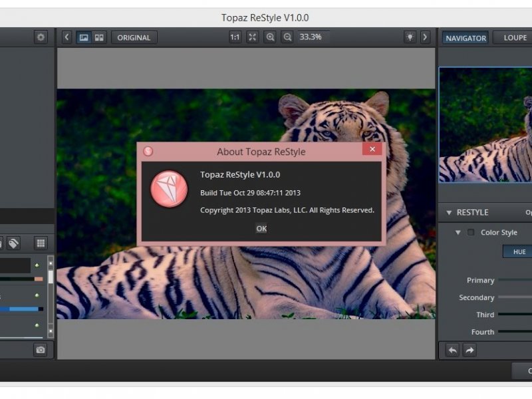Collapse the RESTYLE section
532x399 pixels.
coord(449,212)
